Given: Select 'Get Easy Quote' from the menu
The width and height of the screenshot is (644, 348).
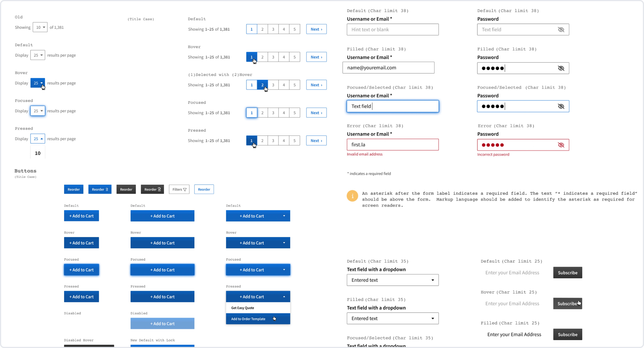Looking at the screenshot, I should point(242,308).
